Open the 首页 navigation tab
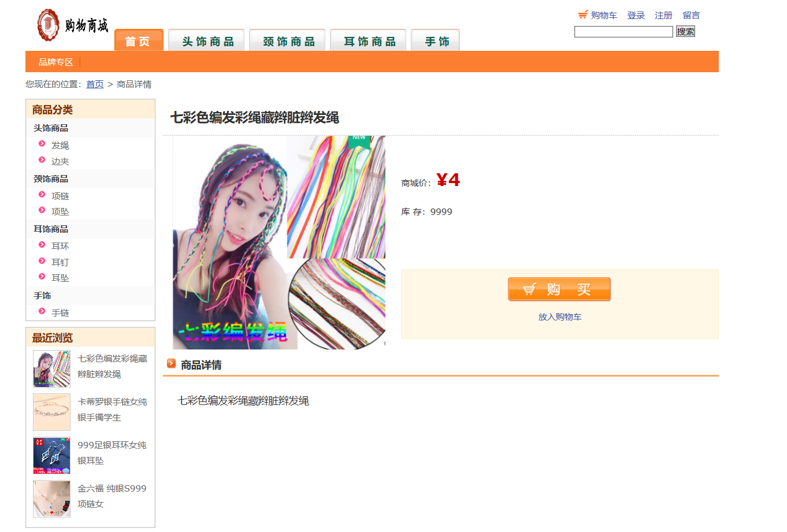The height and width of the screenshot is (532, 787). pos(139,40)
